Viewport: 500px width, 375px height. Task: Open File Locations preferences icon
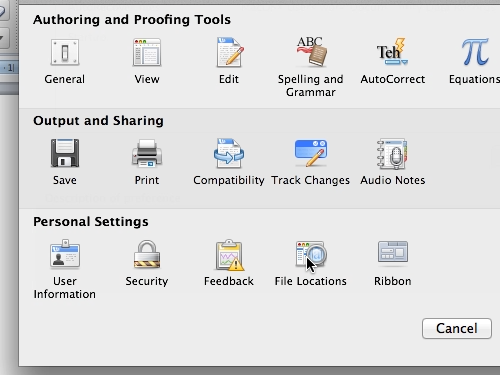[x=311, y=254]
